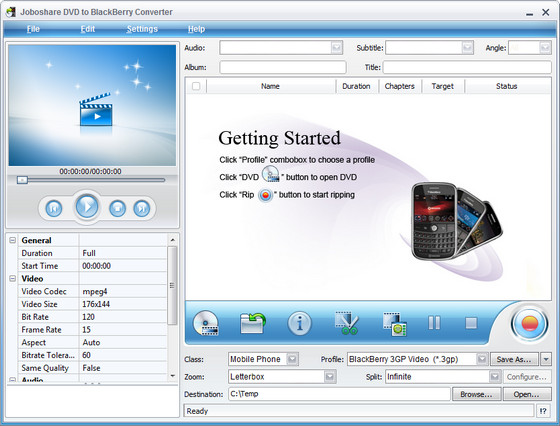
Task: Open the info icon in toolbar
Action: [299, 323]
